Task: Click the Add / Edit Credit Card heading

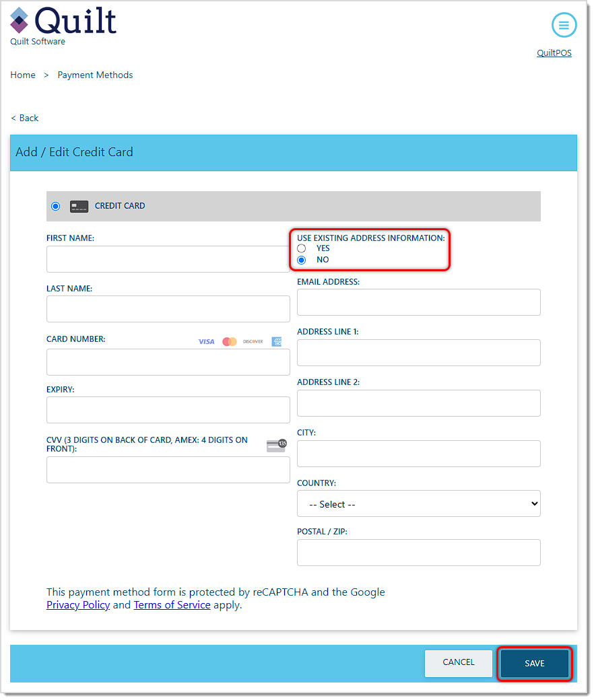Action: pyautogui.click(x=75, y=153)
